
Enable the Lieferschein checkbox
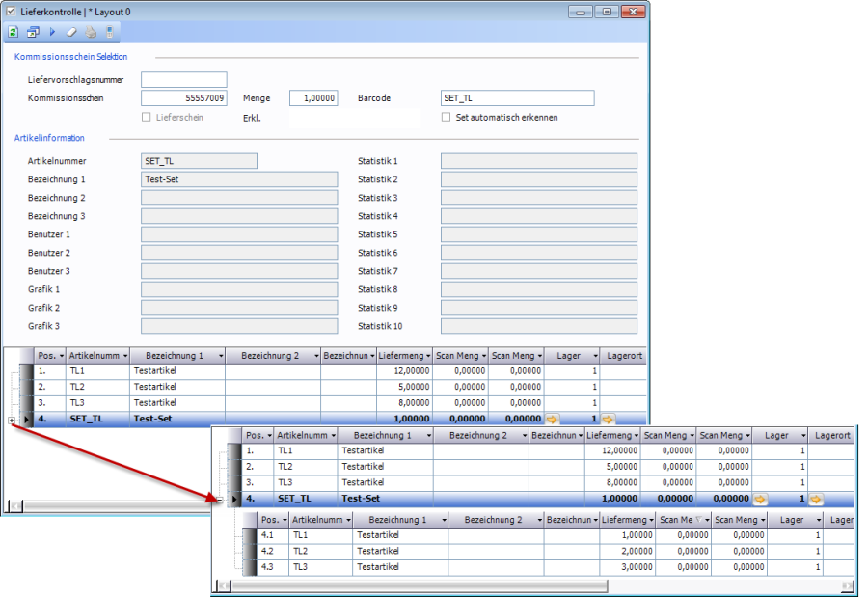point(147,117)
